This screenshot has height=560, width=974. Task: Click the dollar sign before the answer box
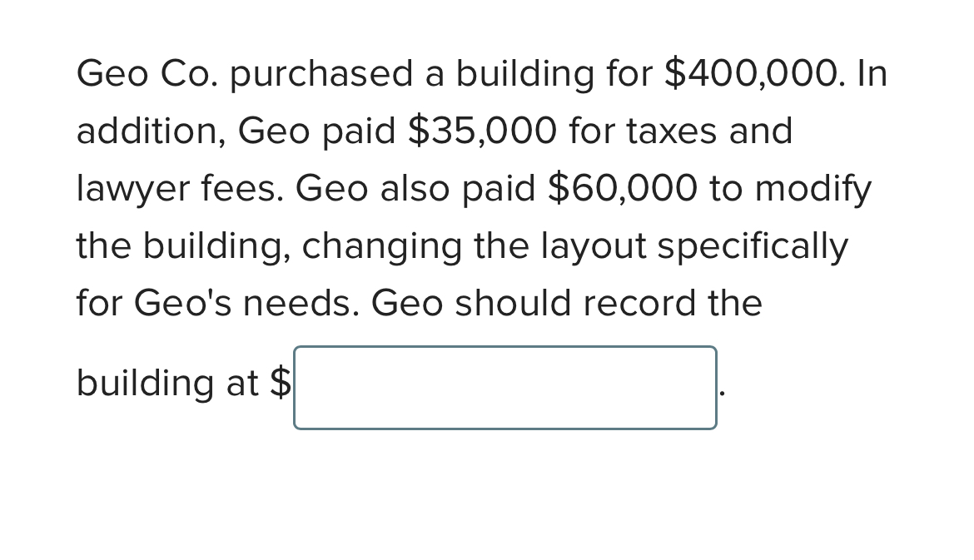(x=283, y=384)
